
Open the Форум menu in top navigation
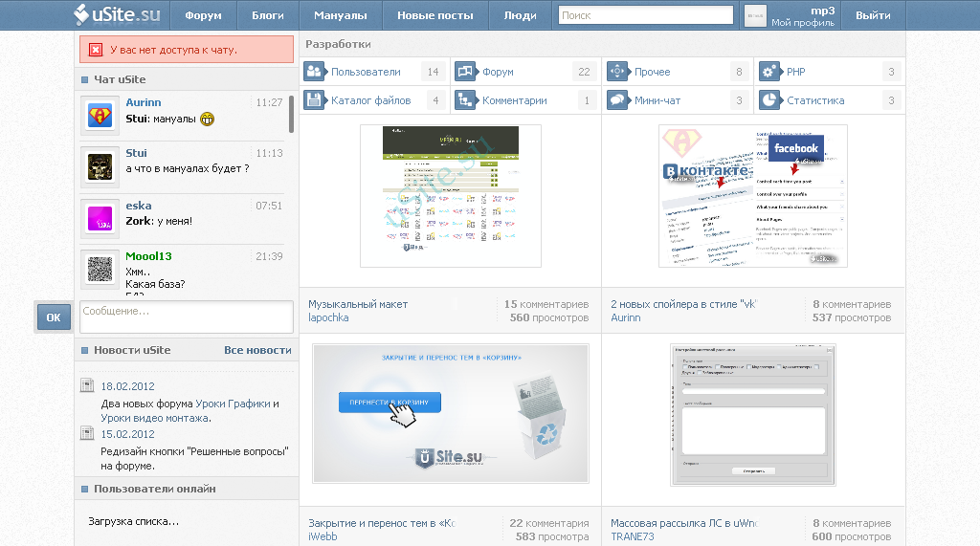point(203,15)
